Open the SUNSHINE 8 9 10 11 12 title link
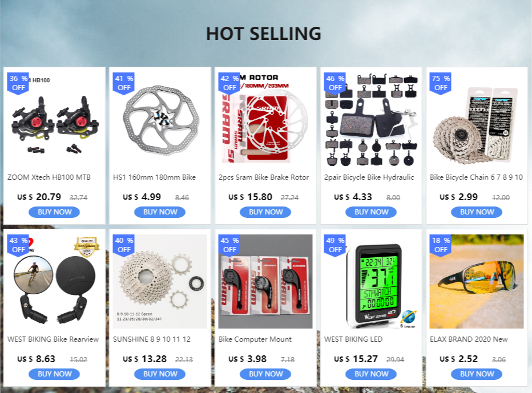 tap(152, 339)
